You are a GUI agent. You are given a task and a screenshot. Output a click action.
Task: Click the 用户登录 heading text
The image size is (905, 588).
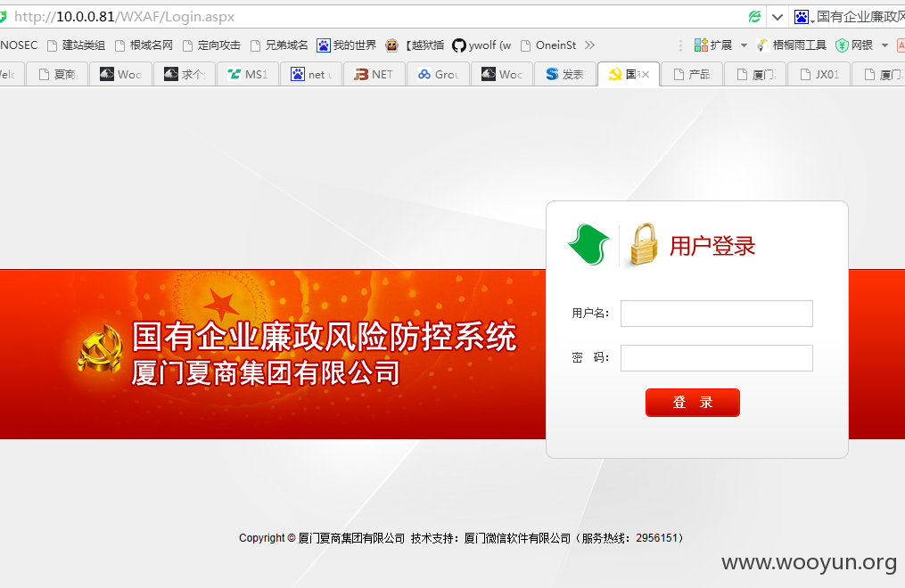point(712,246)
